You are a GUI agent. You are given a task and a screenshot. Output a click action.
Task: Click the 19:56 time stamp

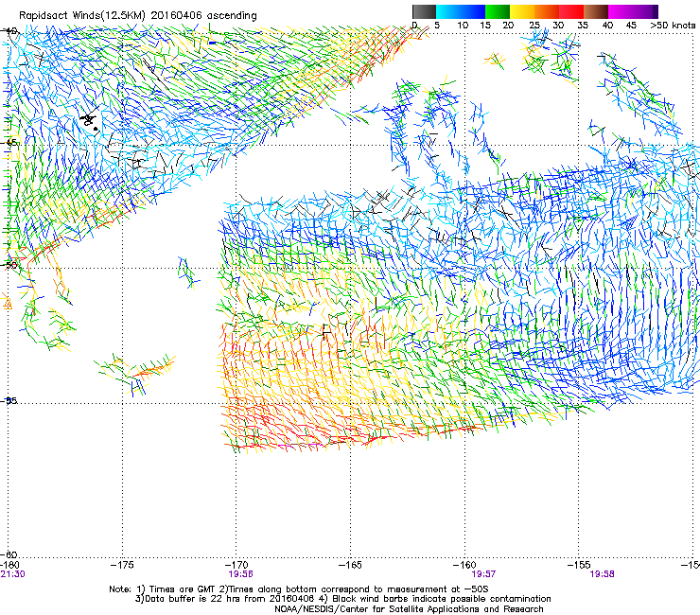coord(240,574)
